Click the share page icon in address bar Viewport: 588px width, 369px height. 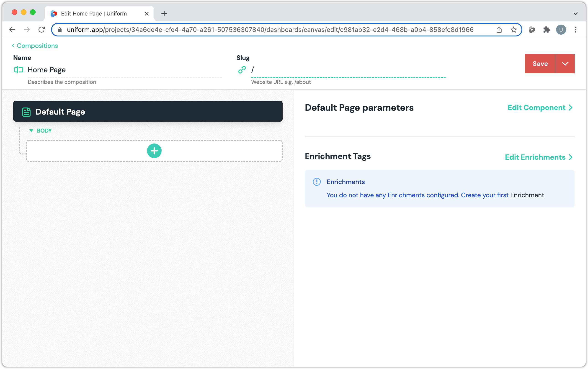(x=499, y=30)
